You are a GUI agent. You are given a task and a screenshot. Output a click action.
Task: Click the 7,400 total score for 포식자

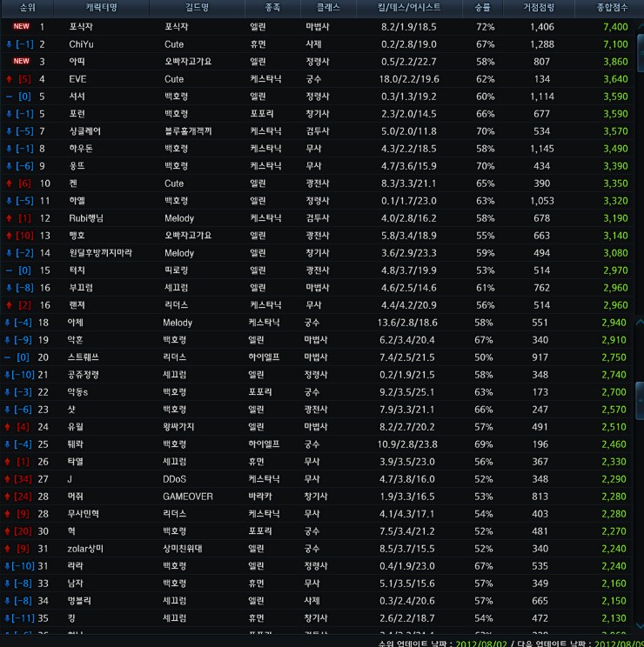(x=614, y=27)
